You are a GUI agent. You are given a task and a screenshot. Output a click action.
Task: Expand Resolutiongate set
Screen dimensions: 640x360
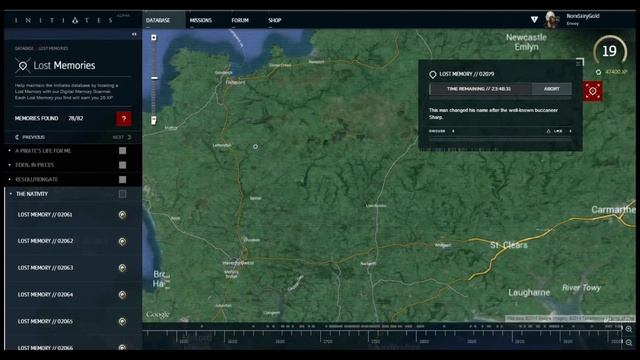coord(36,179)
